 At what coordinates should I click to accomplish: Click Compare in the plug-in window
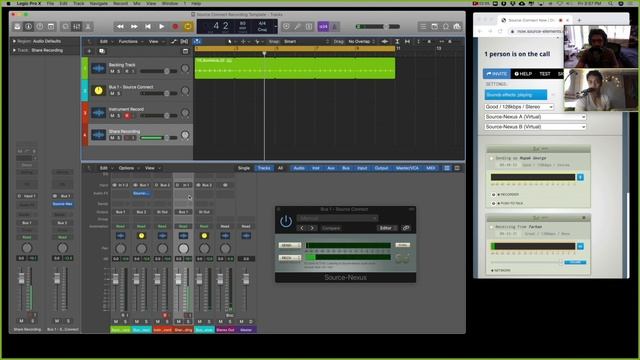click(x=331, y=228)
